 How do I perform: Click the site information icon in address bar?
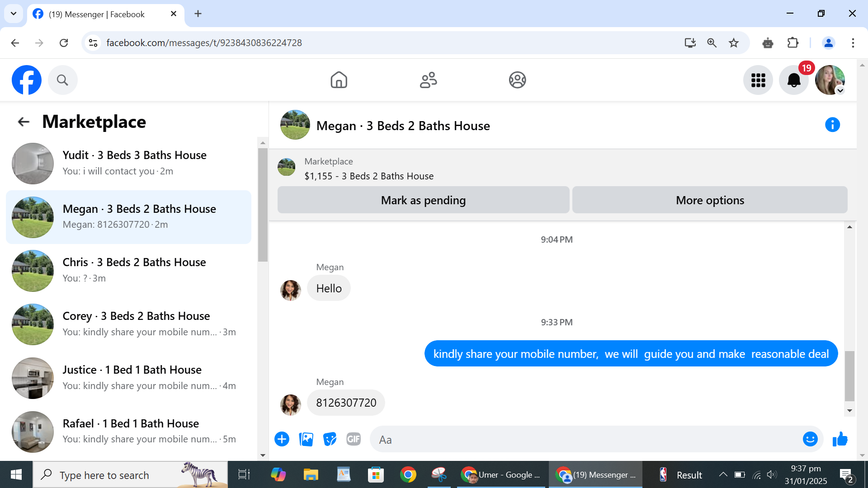[x=93, y=43]
